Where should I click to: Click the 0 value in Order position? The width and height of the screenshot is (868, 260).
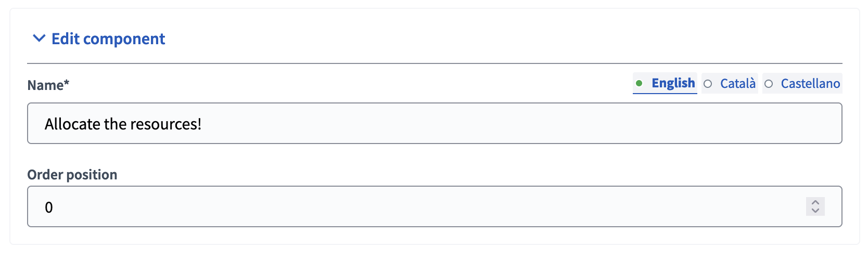point(49,207)
